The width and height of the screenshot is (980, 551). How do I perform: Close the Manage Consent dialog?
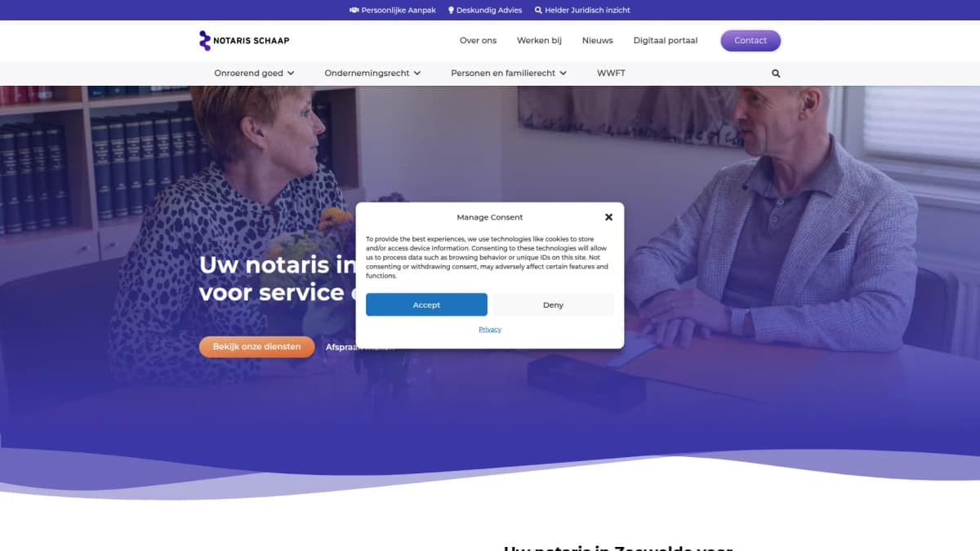point(608,217)
